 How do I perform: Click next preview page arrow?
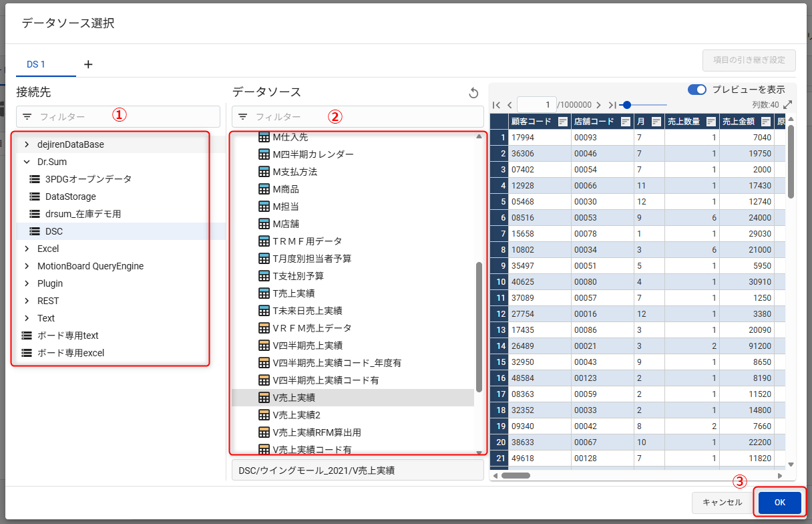click(x=598, y=105)
